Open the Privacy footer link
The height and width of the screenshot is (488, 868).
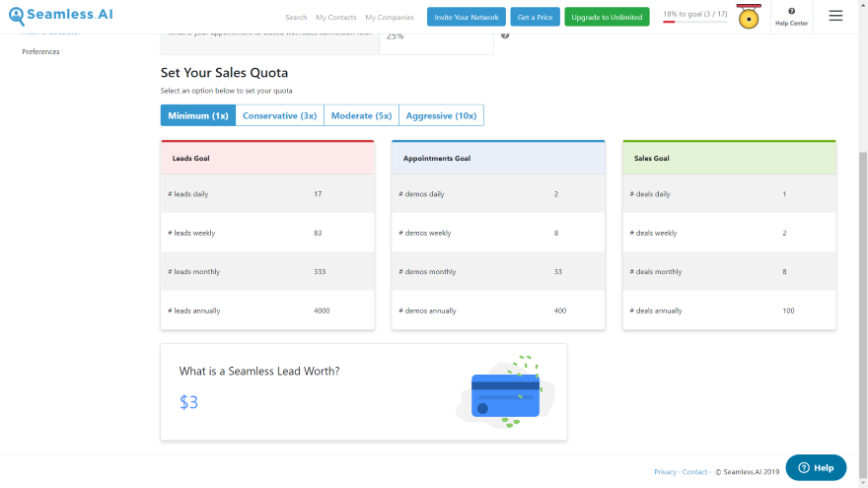point(665,472)
